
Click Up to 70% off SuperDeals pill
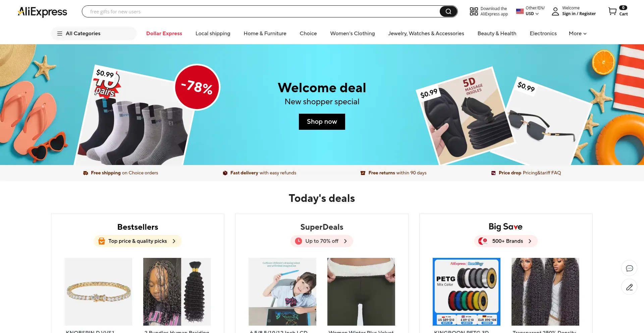point(322,241)
